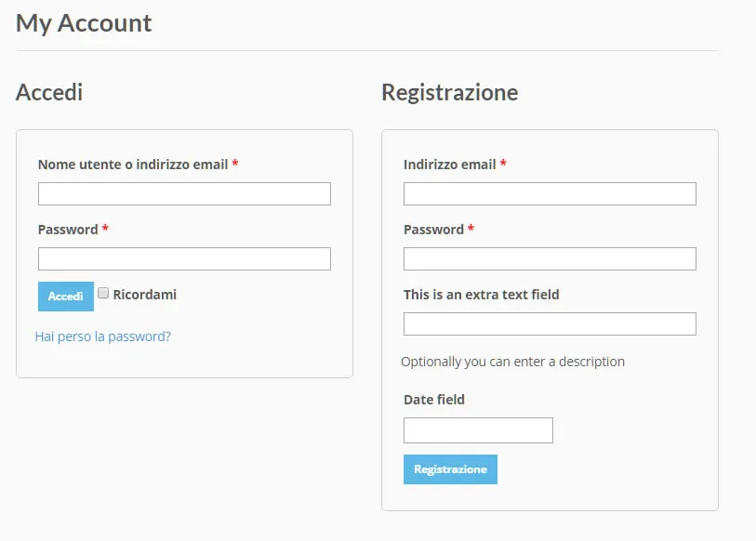Click the 'Indirizzo email' label in registration
The image size is (756, 541).
[x=450, y=165]
